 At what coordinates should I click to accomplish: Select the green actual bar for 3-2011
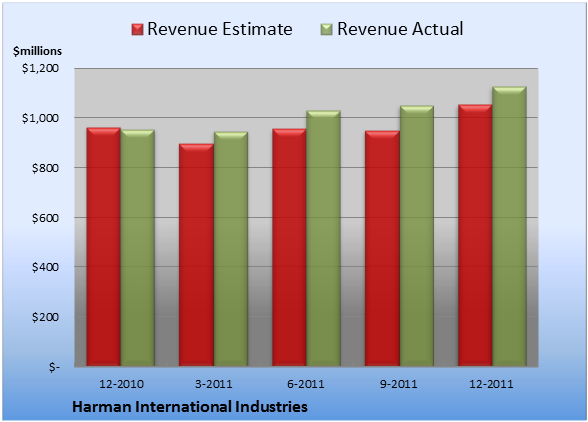tap(231, 249)
